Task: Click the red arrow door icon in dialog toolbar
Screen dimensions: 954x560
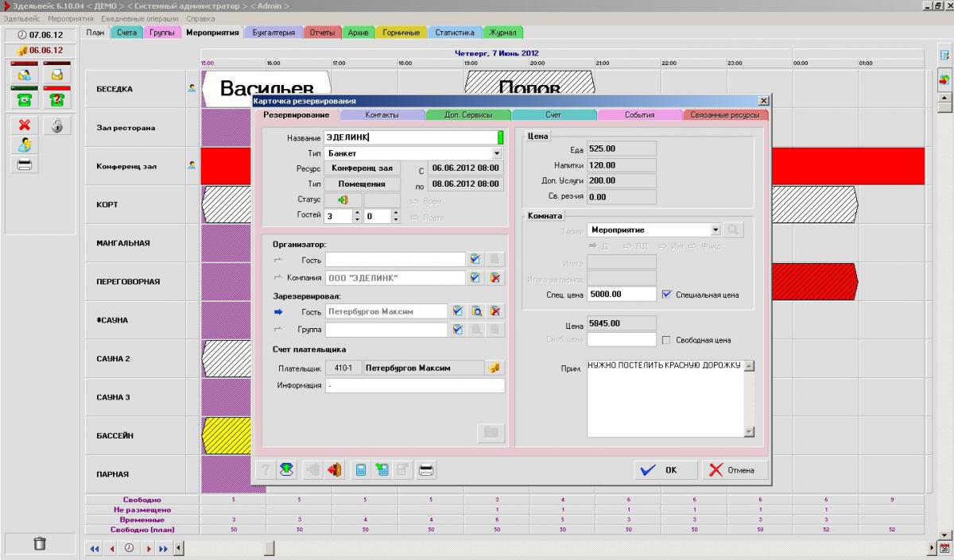Action: (x=335, y=469)
